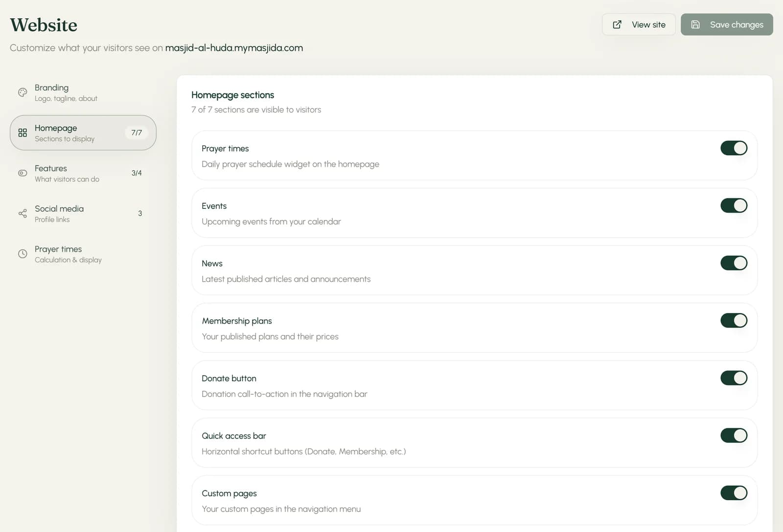
Task: Open the masjid-al-huda.mymasjida.com link
Action: [234, 48]
